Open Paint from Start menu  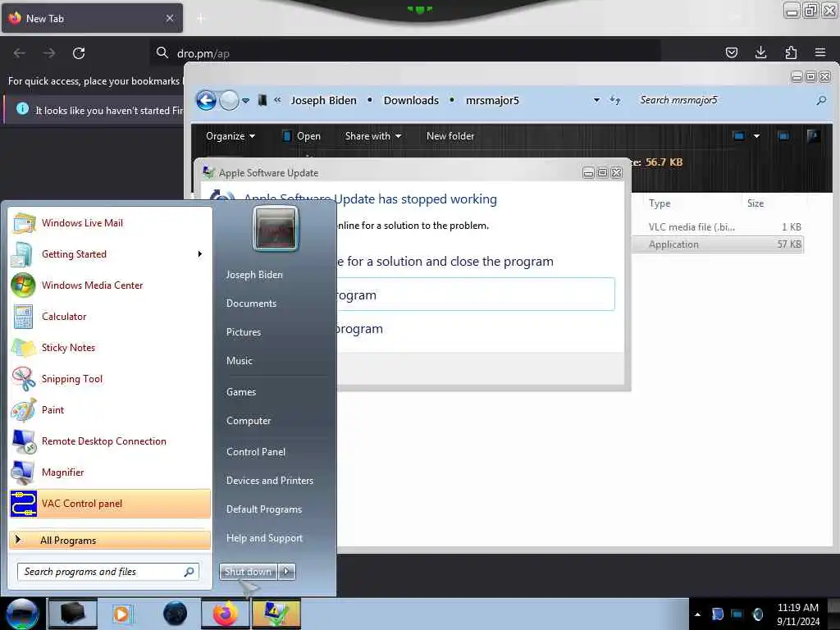110,410
